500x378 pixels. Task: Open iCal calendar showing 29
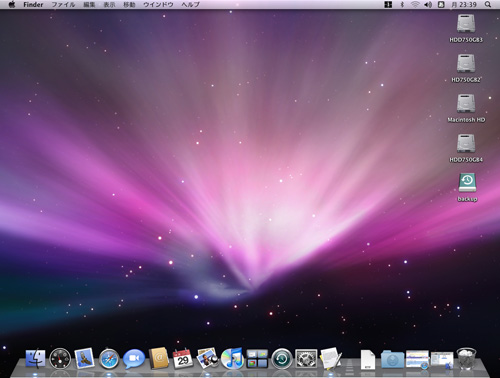pos(183,359)
